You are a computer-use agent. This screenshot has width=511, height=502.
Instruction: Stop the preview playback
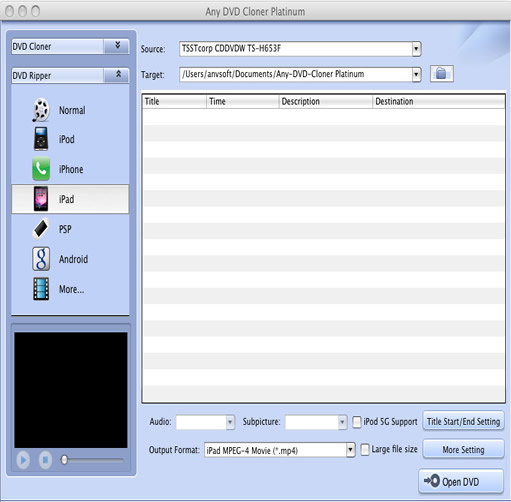point(45,460)
